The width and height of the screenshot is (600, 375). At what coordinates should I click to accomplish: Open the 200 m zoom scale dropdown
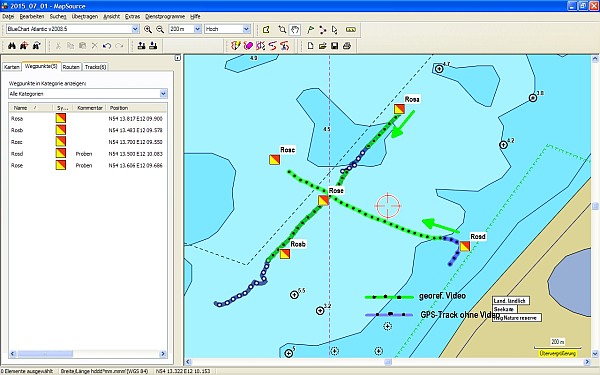[185, 29]
